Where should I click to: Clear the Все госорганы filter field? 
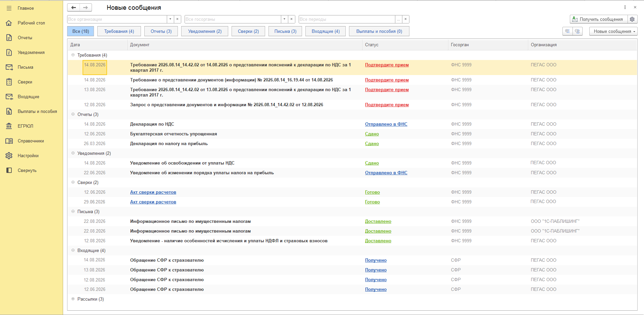(291, 19)
